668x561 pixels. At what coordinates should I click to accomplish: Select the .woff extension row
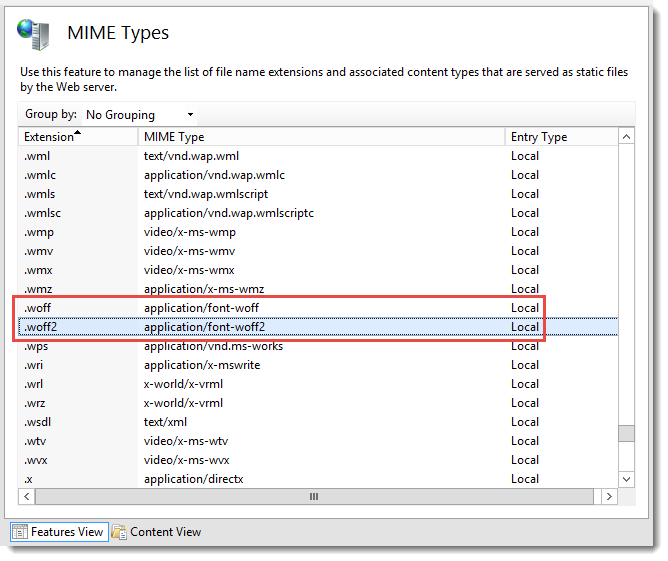[x=318, y=308]
